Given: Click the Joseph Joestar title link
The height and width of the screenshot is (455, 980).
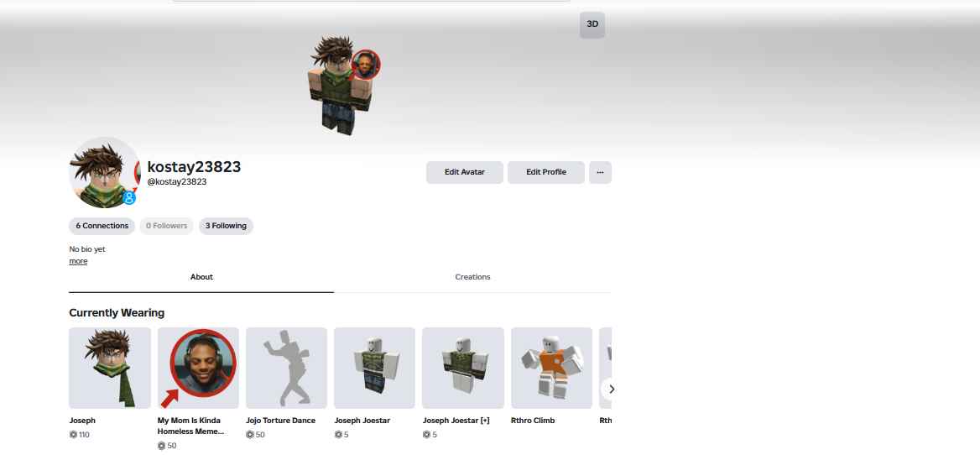Looking at the screenshot, I should [362, 421].
